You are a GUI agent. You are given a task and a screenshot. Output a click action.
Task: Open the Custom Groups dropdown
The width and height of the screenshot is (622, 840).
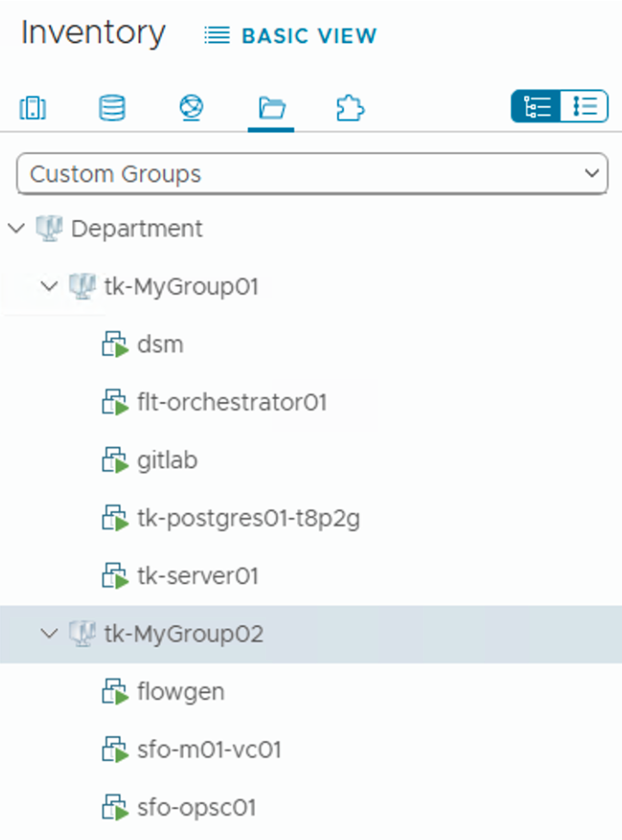[311, 174]
